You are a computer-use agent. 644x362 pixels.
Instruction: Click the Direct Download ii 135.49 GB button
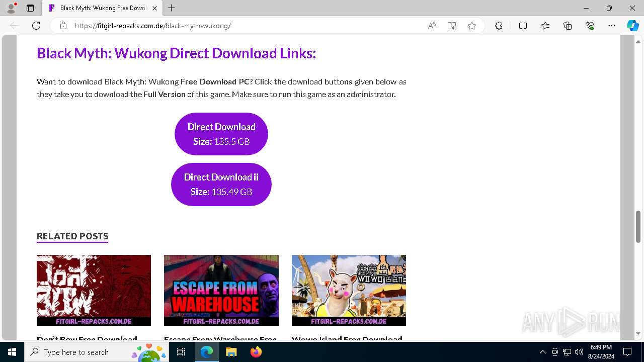point(221,184)
